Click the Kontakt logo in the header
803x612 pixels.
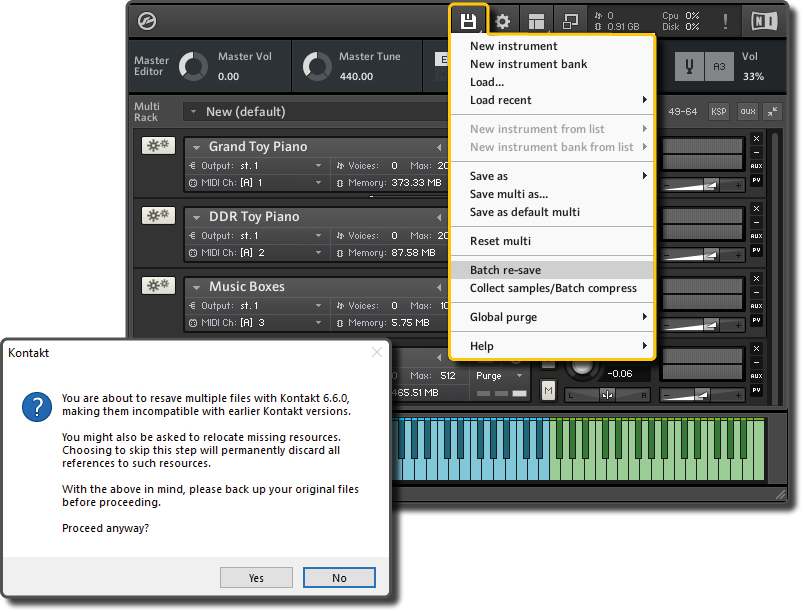point(147,21)
